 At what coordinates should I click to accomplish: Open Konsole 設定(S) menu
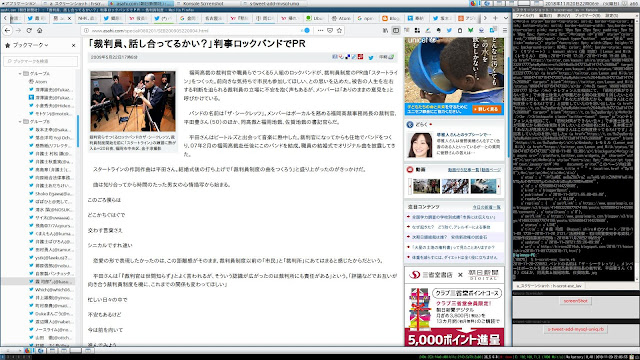(612, 16)
